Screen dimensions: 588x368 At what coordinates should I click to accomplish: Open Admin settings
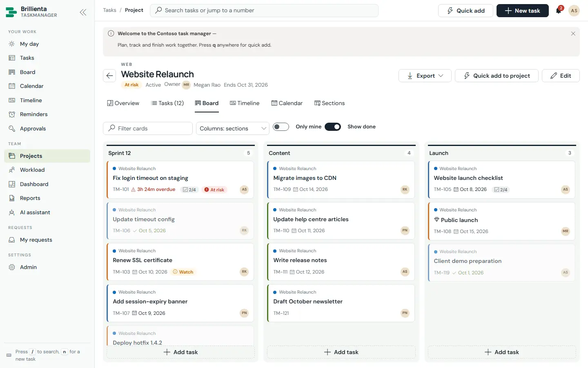[47, 267]
